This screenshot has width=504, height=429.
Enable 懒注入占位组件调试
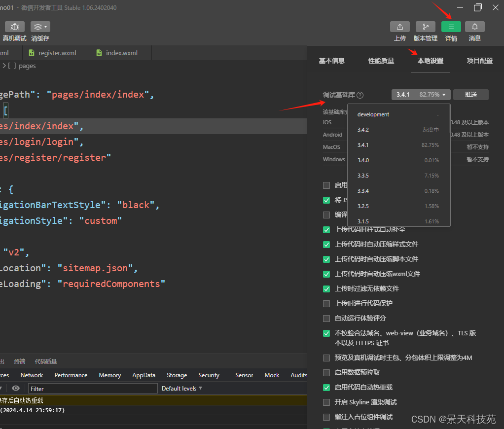[x=326, y=417]
